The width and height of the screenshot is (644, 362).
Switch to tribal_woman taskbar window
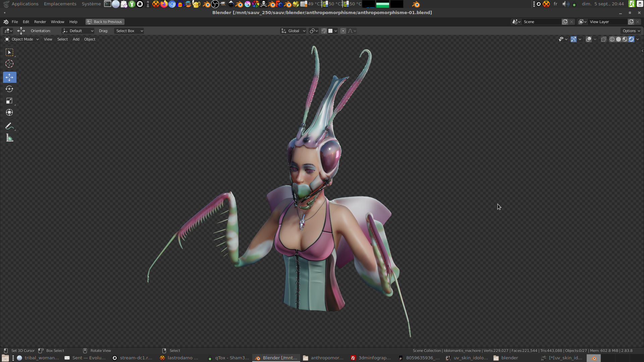[38, 358]
